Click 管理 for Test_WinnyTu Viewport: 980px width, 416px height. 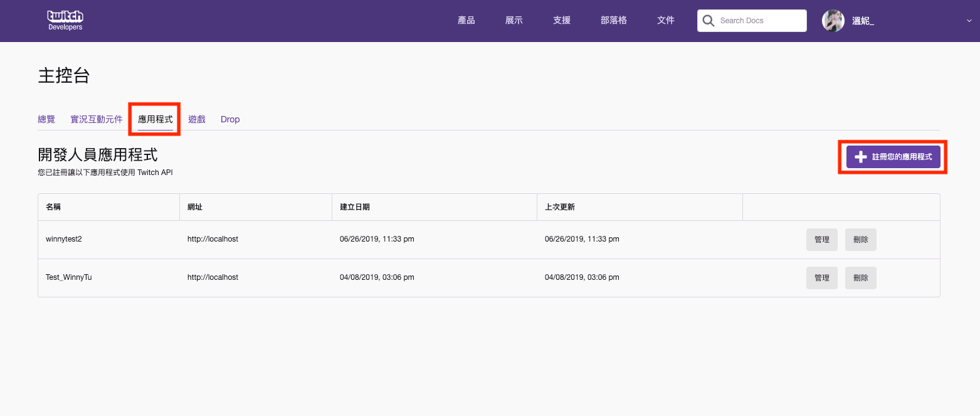(x=822, y=278)
